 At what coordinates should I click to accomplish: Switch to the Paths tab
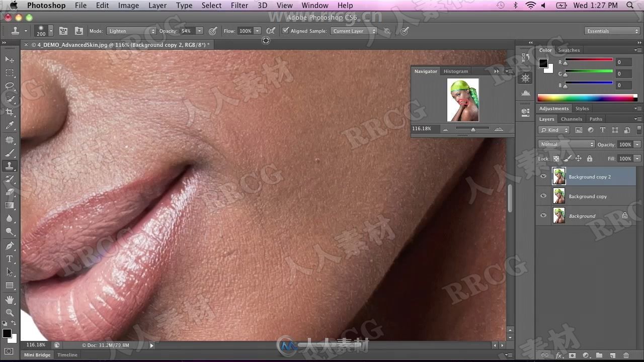coord(596,119)
